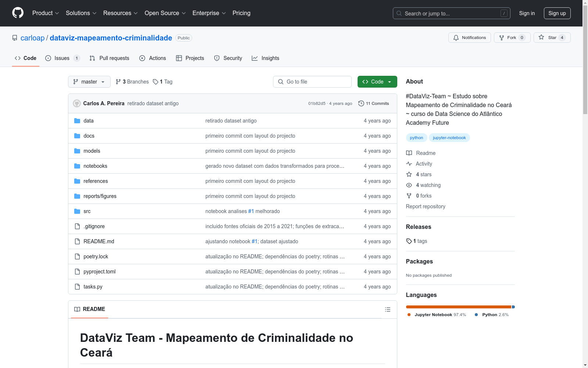Switch to the Security tab

click(228, 58)
